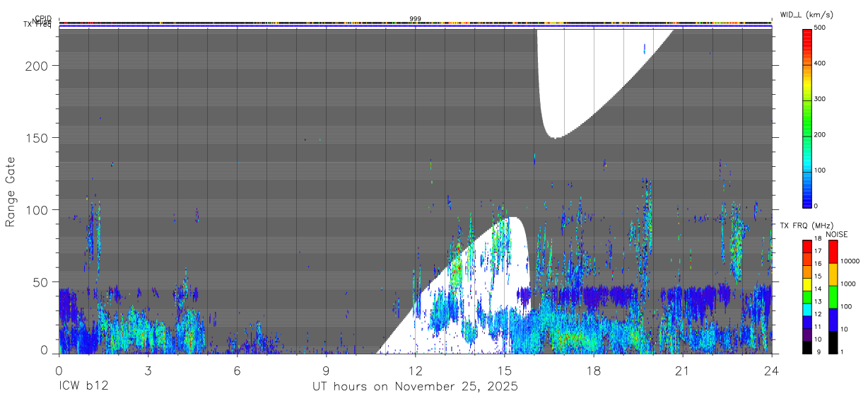The height and width of the screenshot is (401, 868).
Task: Click the 10000 label on the NOISE legend
Action: (x=850, y=261)
